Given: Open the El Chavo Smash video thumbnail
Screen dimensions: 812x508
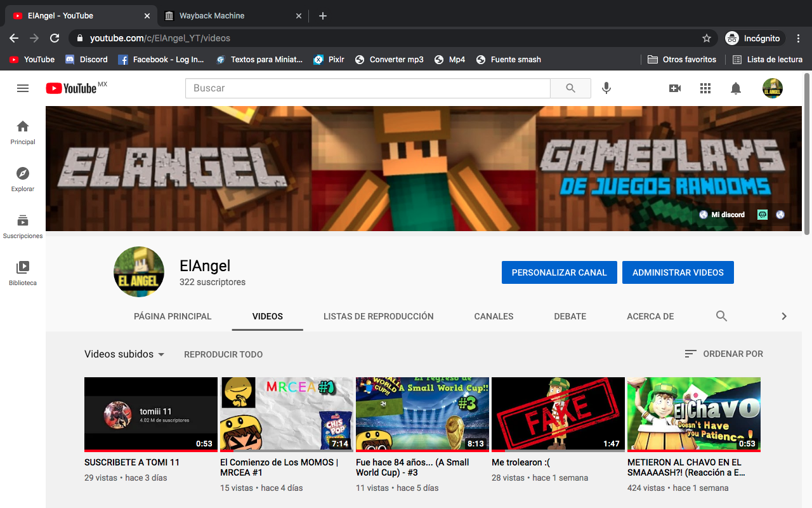Looking at the screenshot, I should point(694,415).
